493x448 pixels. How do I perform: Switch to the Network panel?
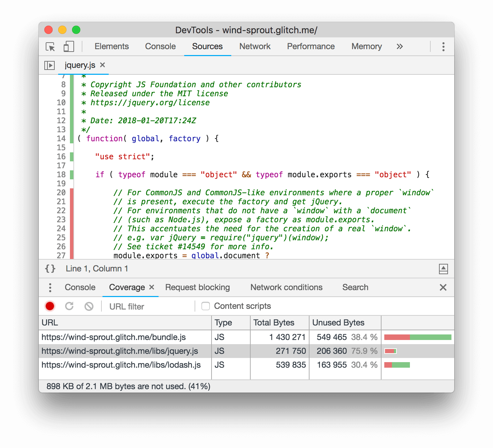(x=255, y=46)
